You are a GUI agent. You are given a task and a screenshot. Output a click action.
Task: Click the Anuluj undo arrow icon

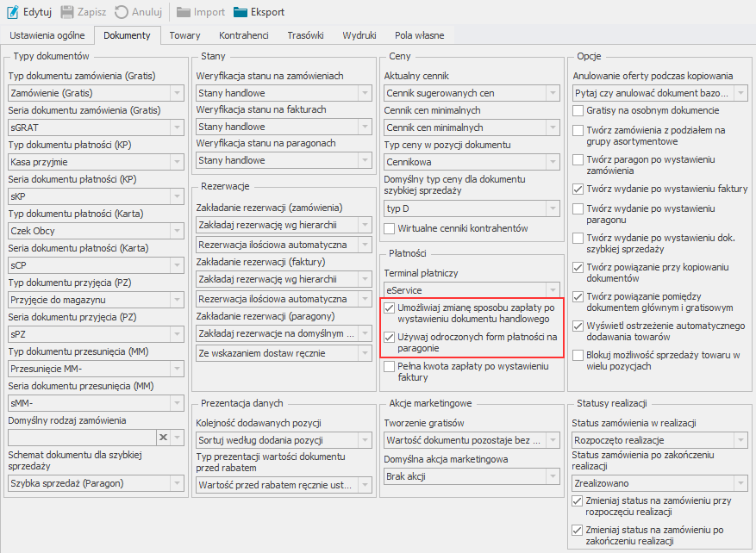pos(122,12)
